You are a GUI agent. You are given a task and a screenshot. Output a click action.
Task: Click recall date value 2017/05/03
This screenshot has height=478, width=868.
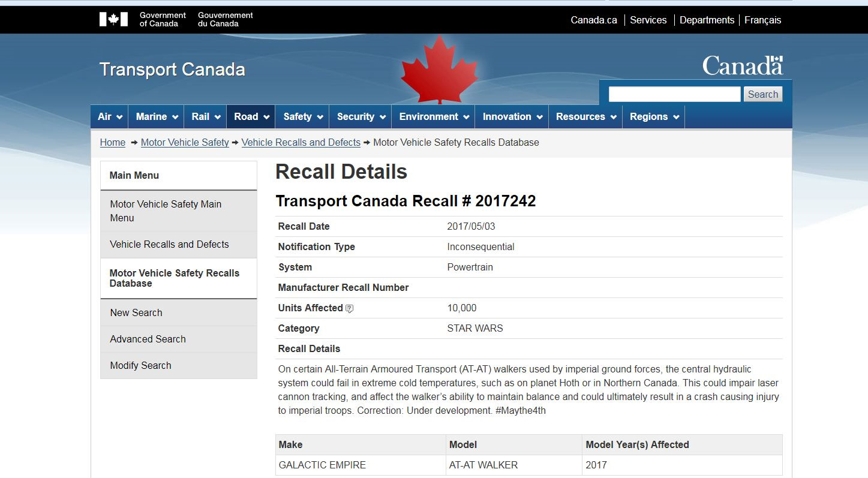coord(471,227)
